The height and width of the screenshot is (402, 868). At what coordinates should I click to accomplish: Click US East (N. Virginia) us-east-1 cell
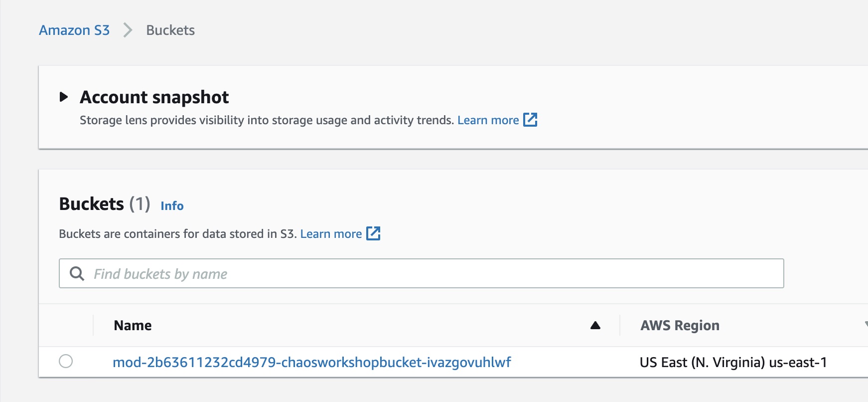(x=733, y=362)
